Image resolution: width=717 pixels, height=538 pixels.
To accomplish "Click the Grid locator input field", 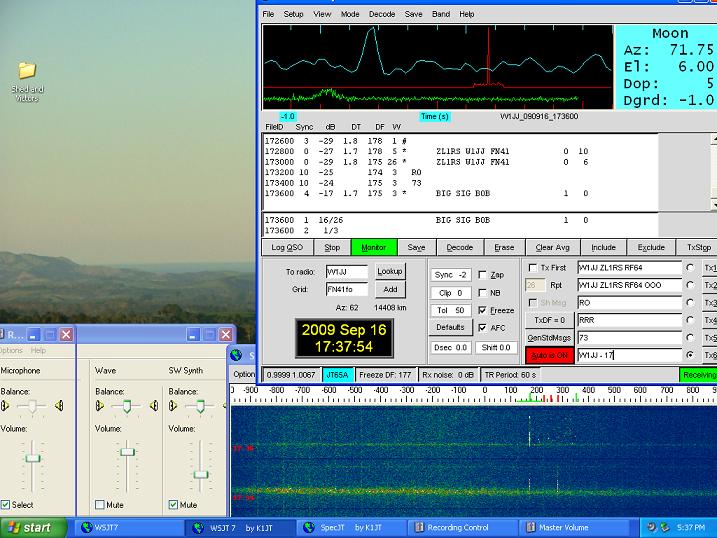I will pyautogui.click(x=346, y=289).
